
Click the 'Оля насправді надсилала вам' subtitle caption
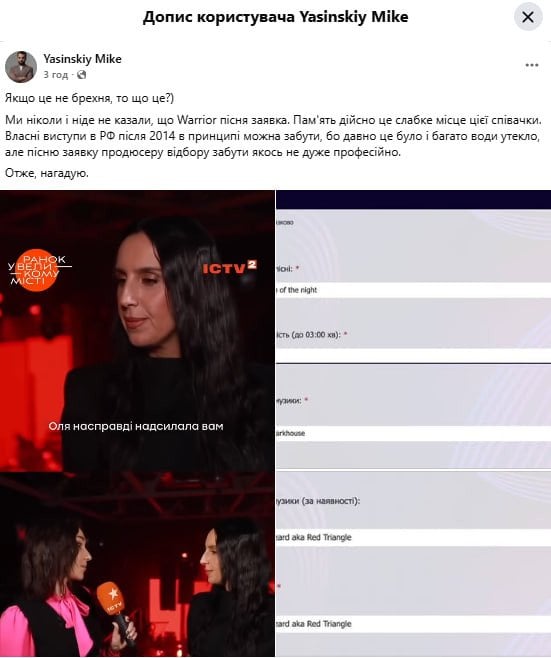tap(136, 426)
